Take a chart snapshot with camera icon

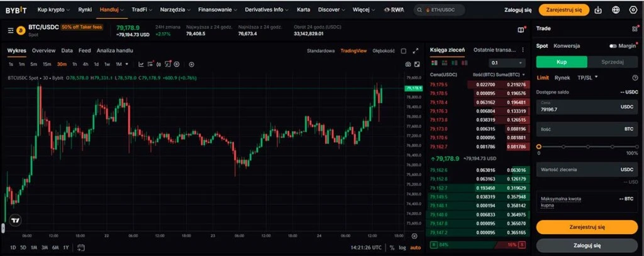pyautogui.click(x=408, y=64)
